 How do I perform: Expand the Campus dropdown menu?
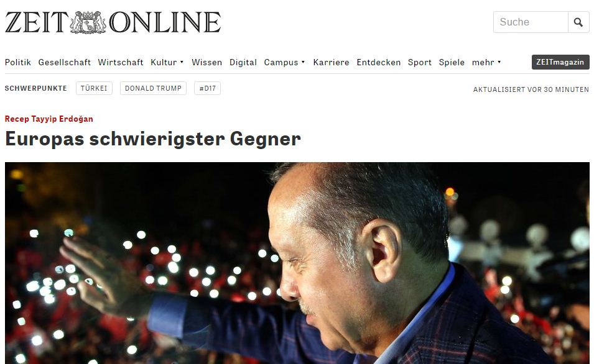point(284,62)
